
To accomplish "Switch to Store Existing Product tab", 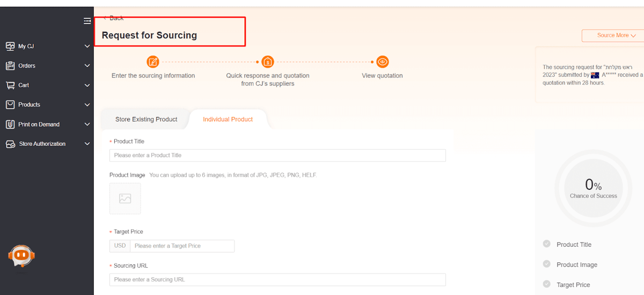I will (146, 119).
